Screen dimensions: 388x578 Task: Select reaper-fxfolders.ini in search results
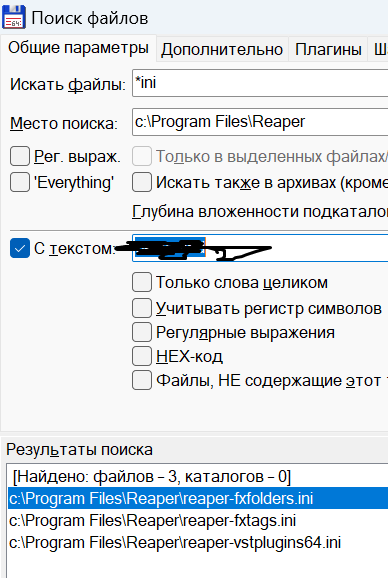pos(198,498)
